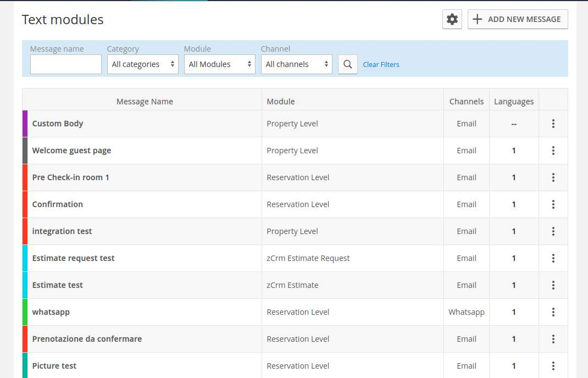Click the purple color bar of Custom Body
588x378 pixels.
(25, 124)
